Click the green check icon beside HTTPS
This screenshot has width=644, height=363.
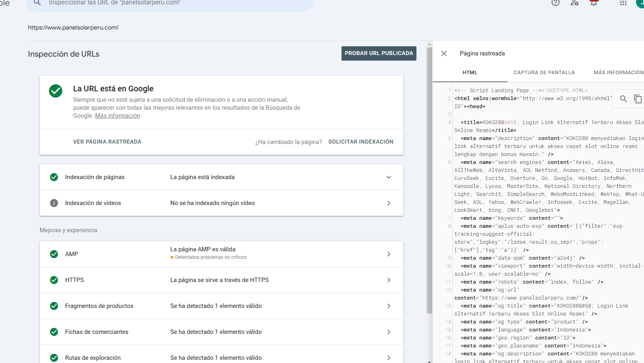point(54,280)
